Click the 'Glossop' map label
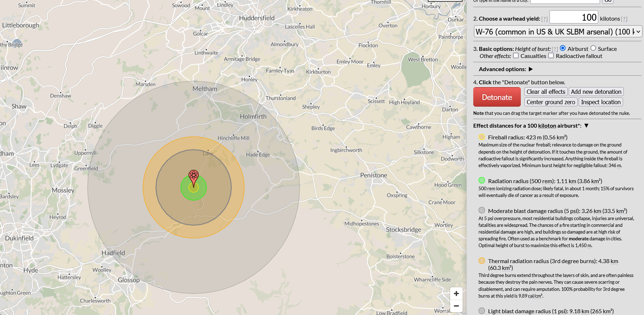Screen dimensions: 644x315 129,280
